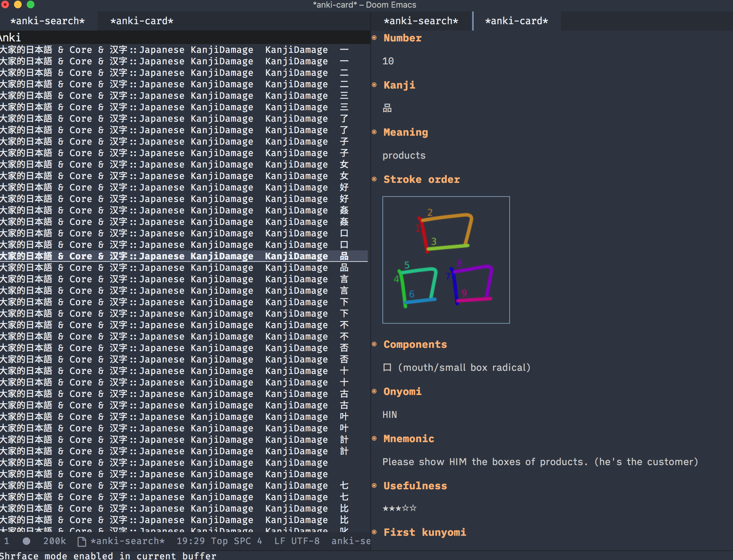Image resolution: width=733 pixels, height=560 pixels.
Task: Switch to the right pane *anki-search* tab
Action: (x=421, y=21)
